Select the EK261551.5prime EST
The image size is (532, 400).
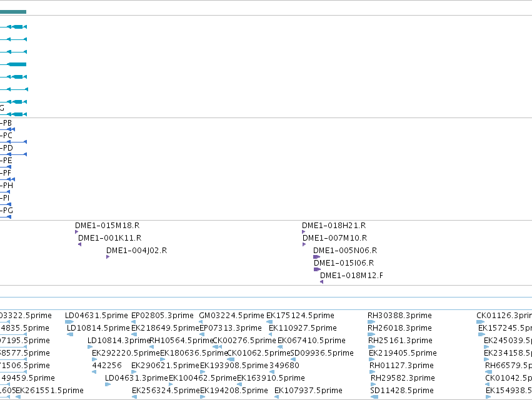click(49, 391)
